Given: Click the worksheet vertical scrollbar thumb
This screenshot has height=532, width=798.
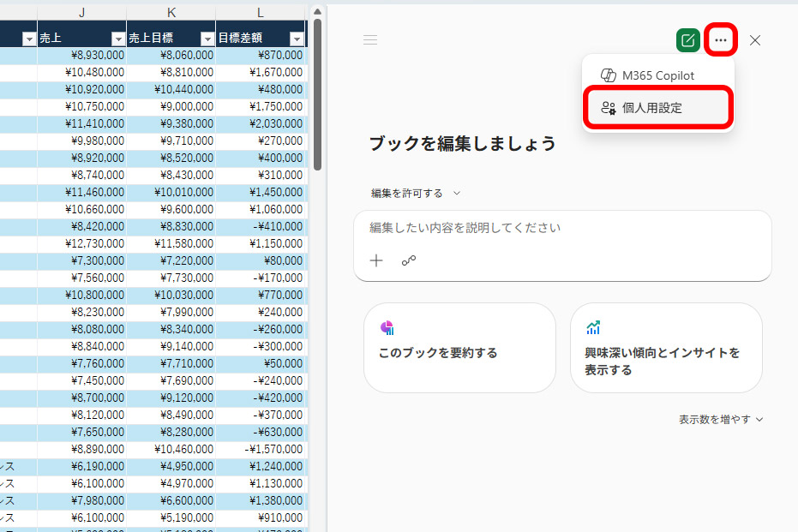Looking at the screenshot, I should tap(317, 94).
